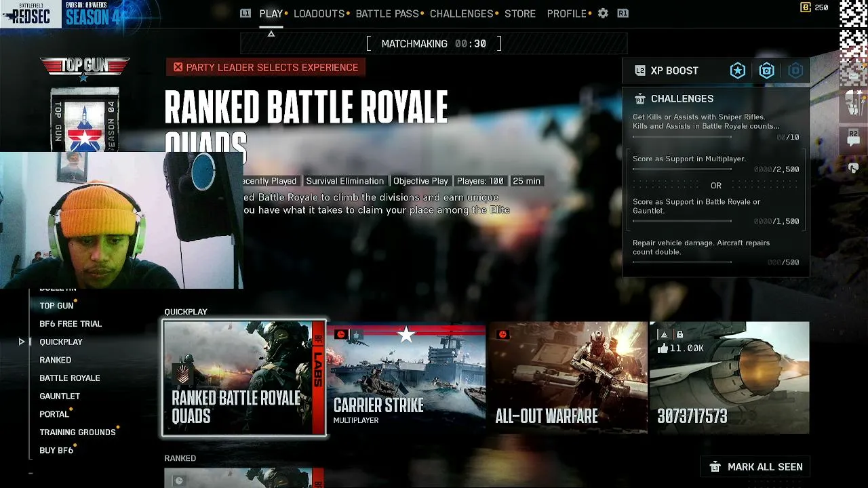Click the Players: 100 tag
868x488 pixels.
pyautogui.click(x=480, y=181)
